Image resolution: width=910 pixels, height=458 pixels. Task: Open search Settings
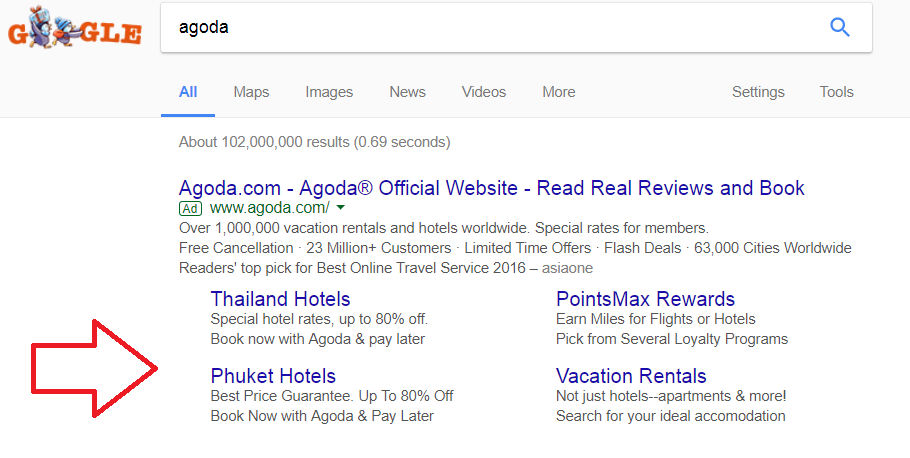(758, 92)
